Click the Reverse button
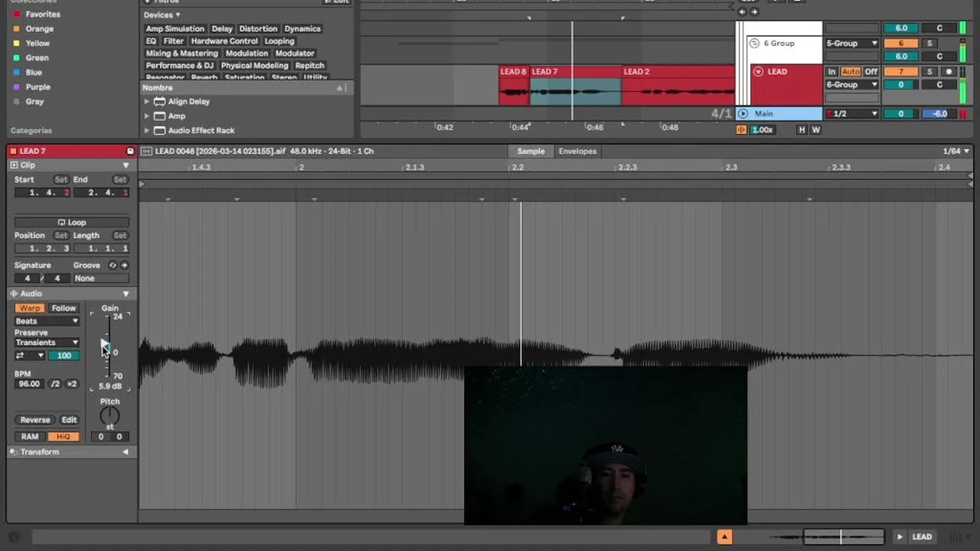The height and width of the screenshot is (551, 980). click(x=35, y=419)
